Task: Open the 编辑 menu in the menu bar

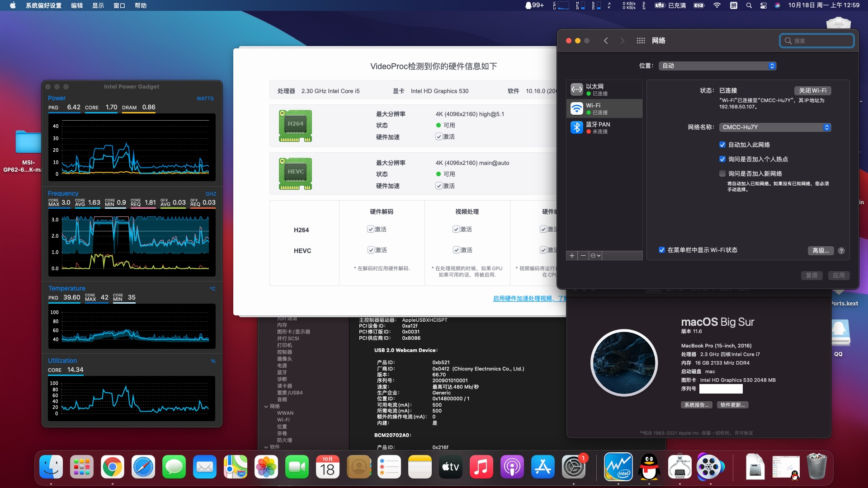Action: [x=77, y=5]
